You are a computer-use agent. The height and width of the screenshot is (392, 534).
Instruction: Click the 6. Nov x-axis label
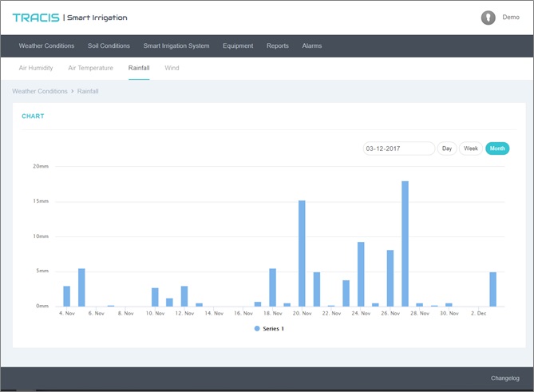[x=96, y=313]
